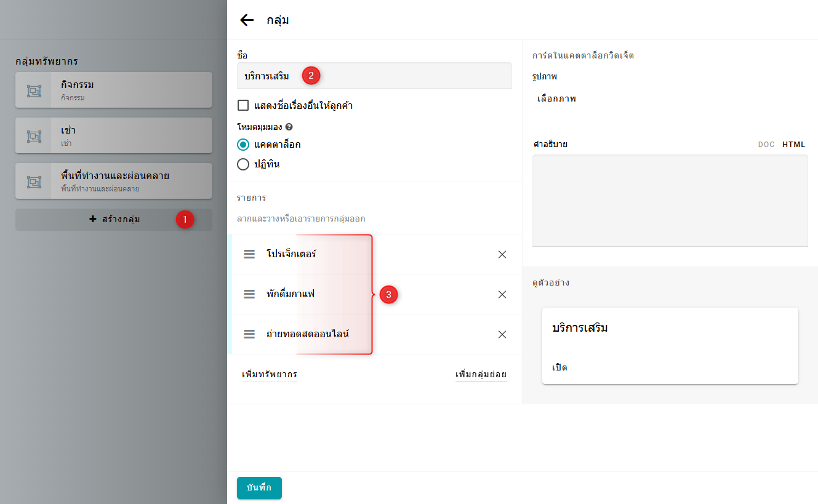
Task: Click the help icon beside โหมดมุมมอง
Action: tap(289, 127)
